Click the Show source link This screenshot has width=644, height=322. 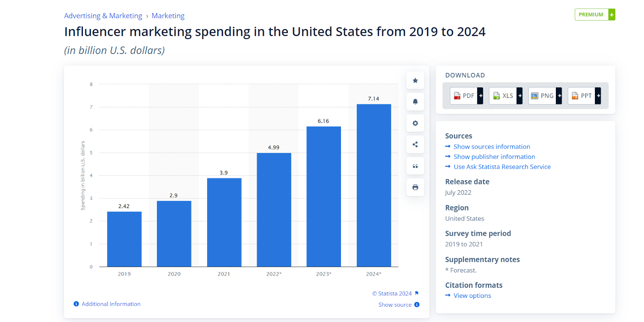[x=395, y=305]
